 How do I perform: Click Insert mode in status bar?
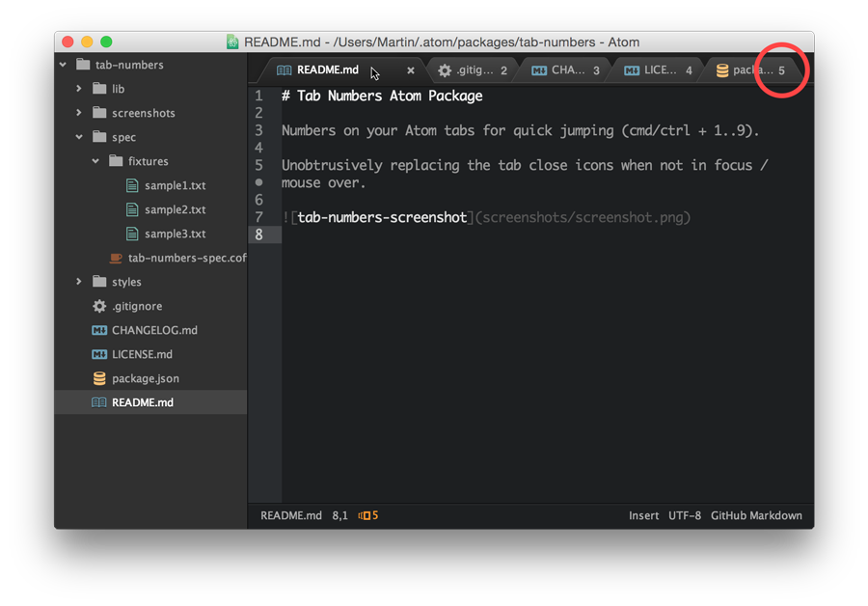tap(644, 515)
